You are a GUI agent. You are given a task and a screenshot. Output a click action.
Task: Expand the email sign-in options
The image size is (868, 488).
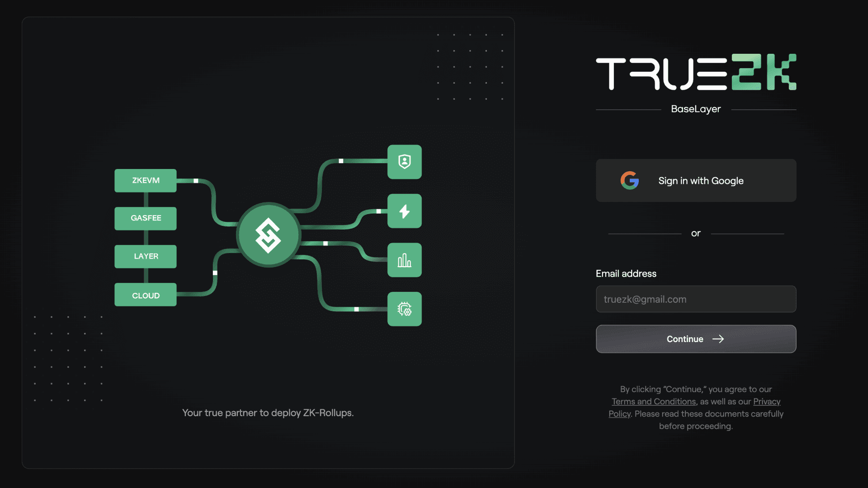coord(696,338)
